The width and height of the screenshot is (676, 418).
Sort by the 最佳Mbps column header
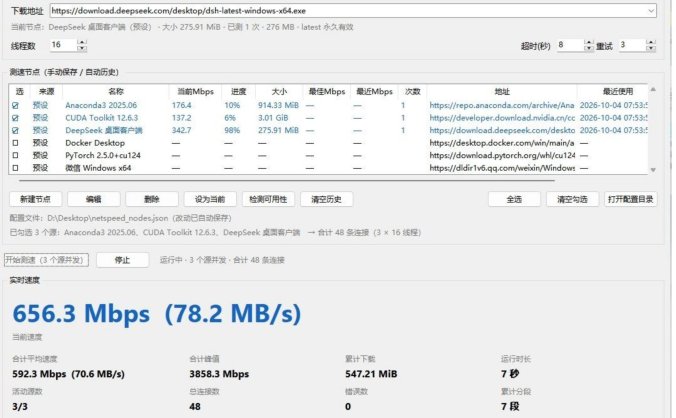pos(327,91)
